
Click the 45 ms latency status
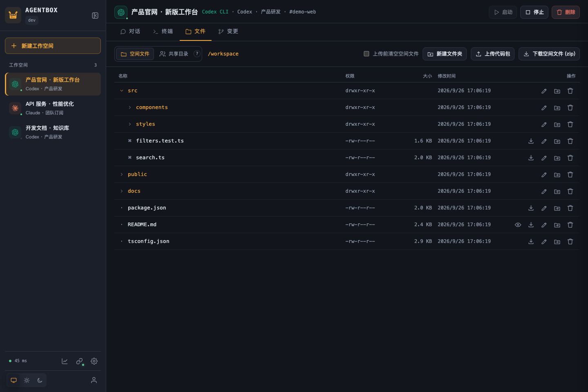click(18, 361)
